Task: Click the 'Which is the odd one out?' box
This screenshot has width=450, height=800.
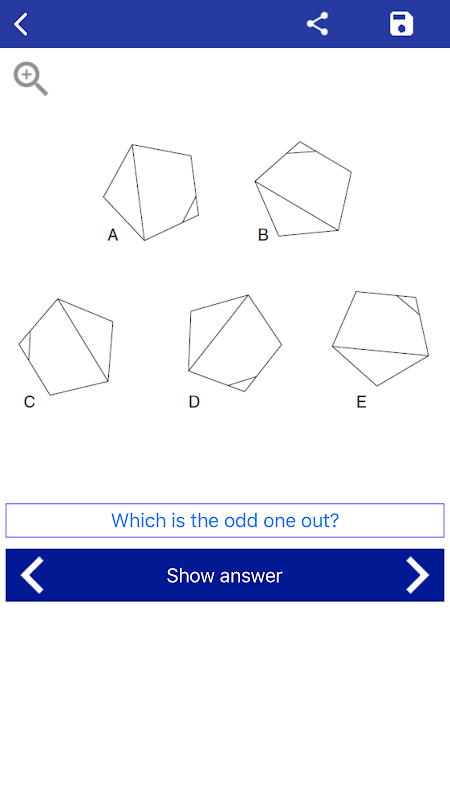Action: tap(224, 520)
